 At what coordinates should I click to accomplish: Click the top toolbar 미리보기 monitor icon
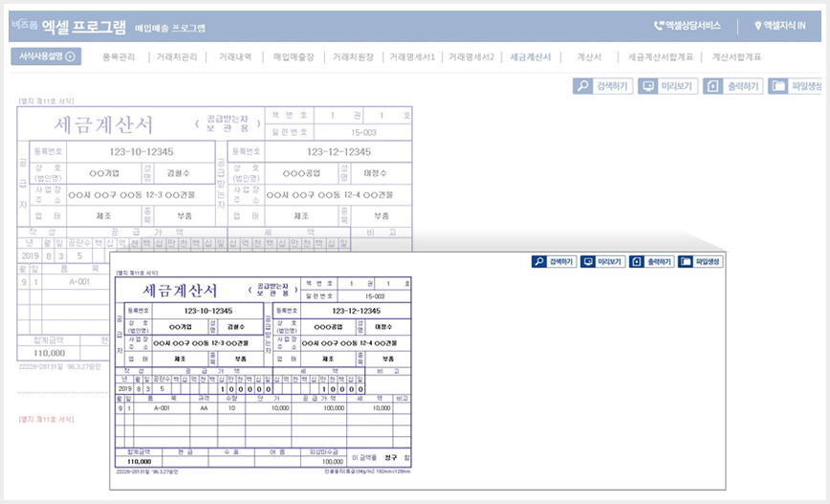pyautogui.click(x=648, y=86)
